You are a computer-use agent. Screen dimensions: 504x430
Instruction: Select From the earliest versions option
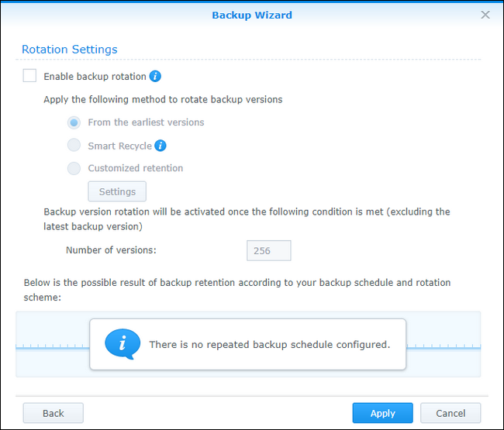click(74, 122)
